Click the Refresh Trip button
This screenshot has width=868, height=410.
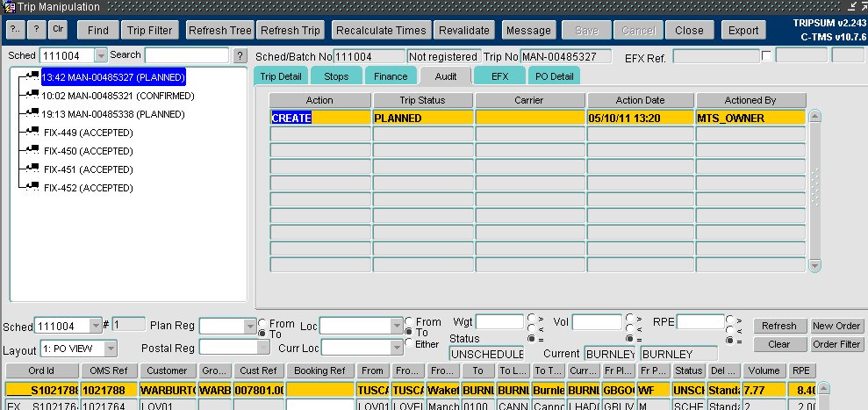pos(291,31)
